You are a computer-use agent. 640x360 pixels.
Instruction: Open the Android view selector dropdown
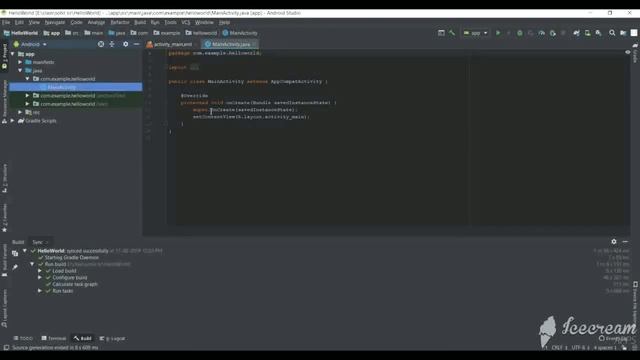[31, 44]
